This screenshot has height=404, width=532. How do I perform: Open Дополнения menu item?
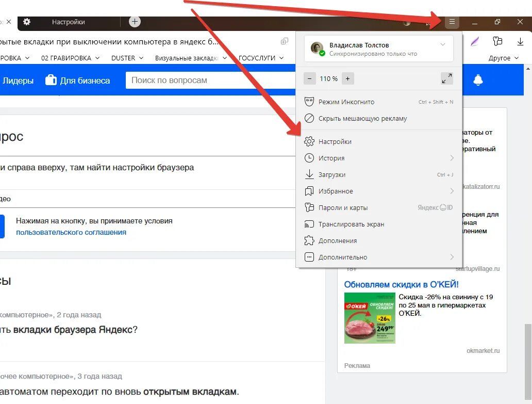(x=379, y=241)
